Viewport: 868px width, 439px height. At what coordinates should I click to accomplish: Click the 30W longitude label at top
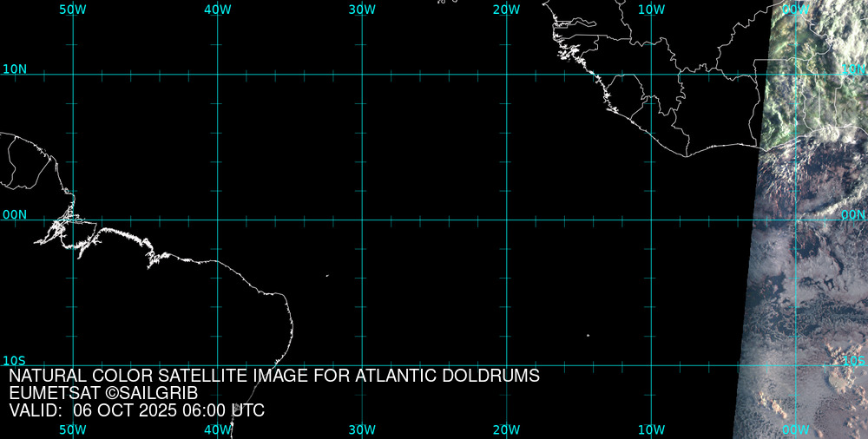pos(362,9)
